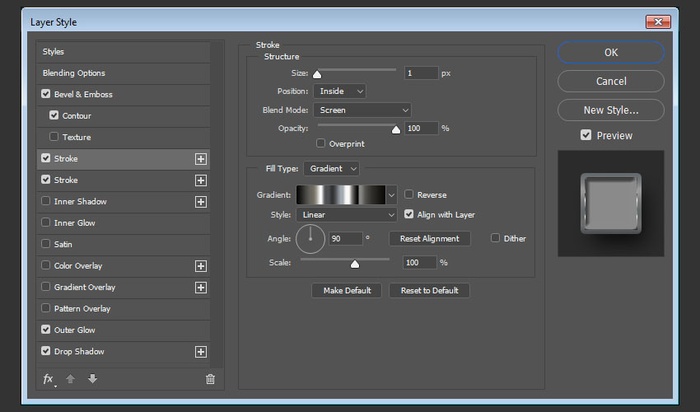
Task: Select Blending Options in the left list
Action: (x=74, y=73)
